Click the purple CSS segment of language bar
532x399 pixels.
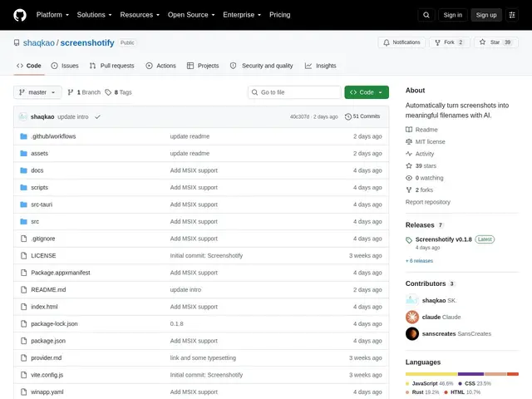tap(471, 374)
